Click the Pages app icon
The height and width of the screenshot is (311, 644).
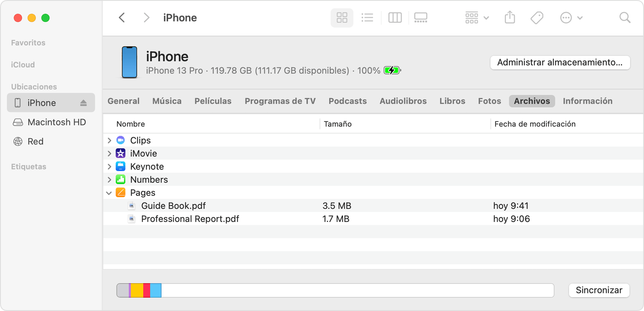pos(121,193)
